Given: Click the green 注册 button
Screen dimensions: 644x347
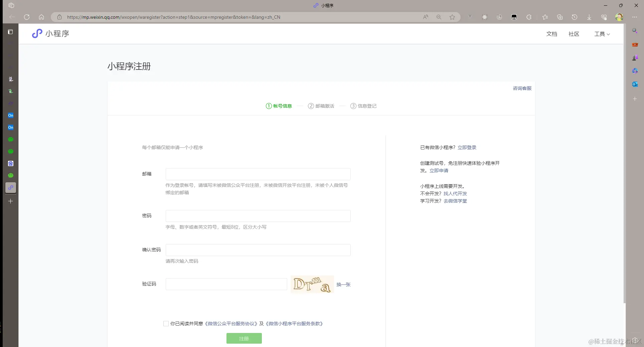Looking at the screenshot, I should 244,339.
